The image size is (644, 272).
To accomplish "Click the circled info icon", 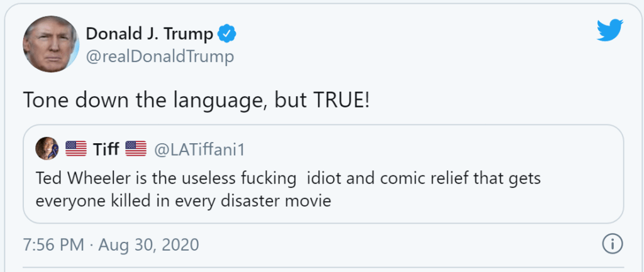I will click(x=612, y=244).
